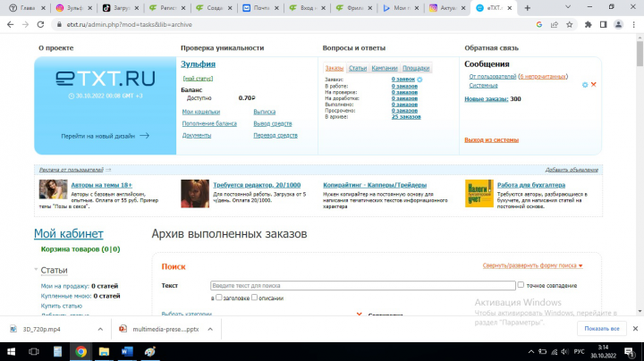Open Мои кошельки link
The width and height of the screenshot is (644, 361).
[201, 112]
